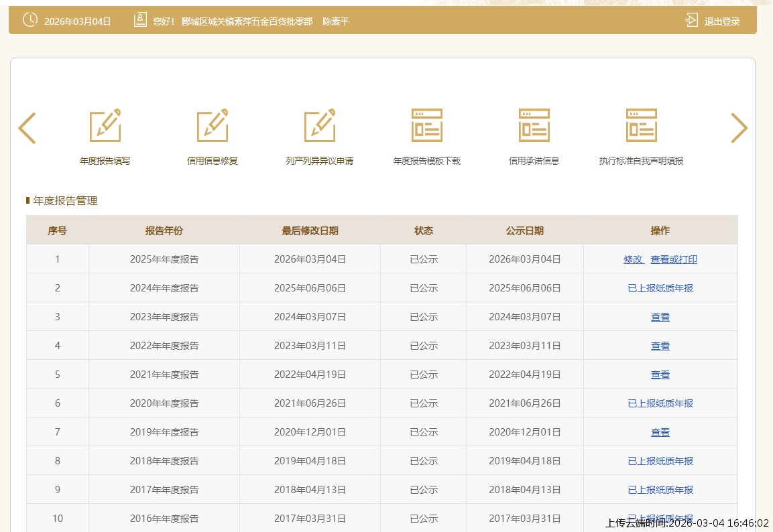The image size is (773, 532).
Task: Open 年度报告模板下载 icon
Action: click(x=427, y=125)
